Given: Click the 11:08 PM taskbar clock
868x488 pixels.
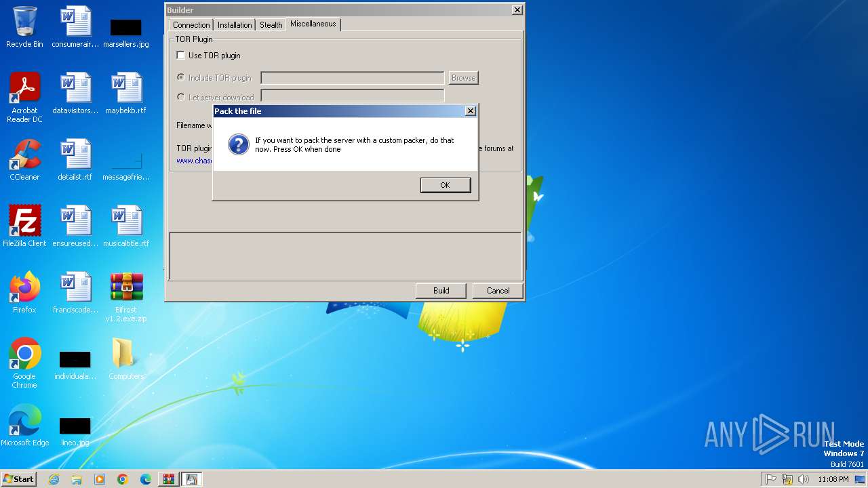Looking at the screenshot, I should coord(833,479).
